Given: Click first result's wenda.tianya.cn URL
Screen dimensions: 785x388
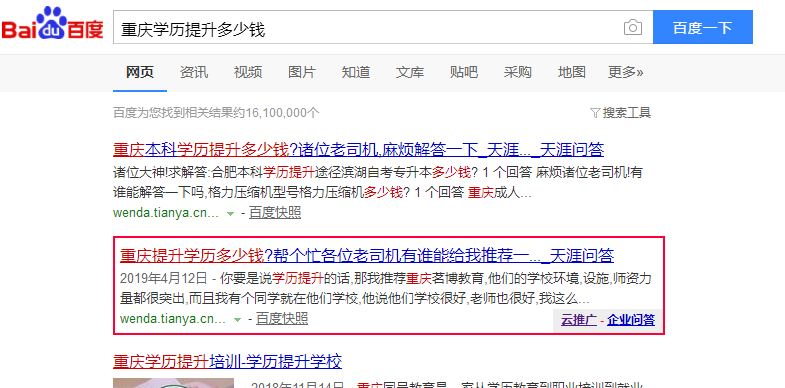Looking at the screenshot, I should coord(166,213).
